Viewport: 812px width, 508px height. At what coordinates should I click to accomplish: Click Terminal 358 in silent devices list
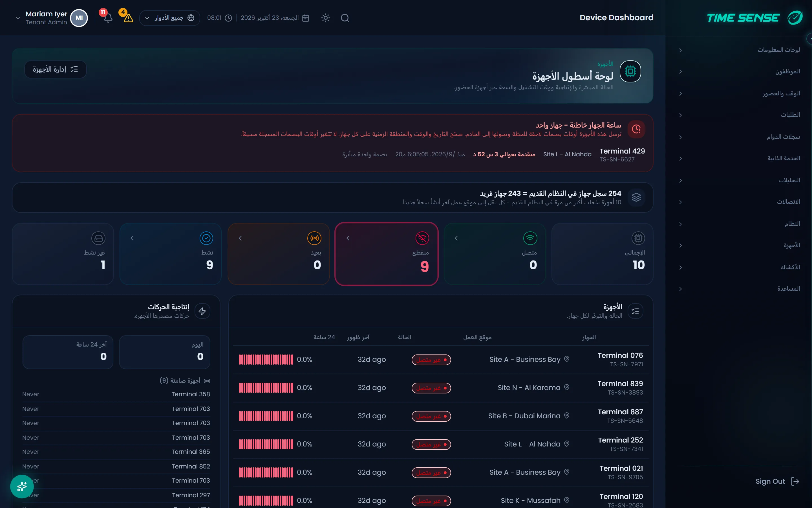(191, 394)
